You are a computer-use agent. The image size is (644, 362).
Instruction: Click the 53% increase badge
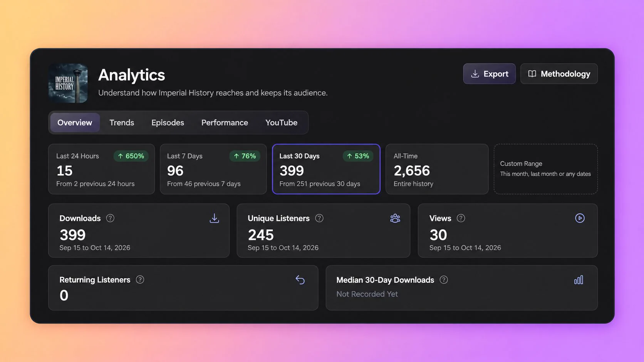(x=358, y=156)
